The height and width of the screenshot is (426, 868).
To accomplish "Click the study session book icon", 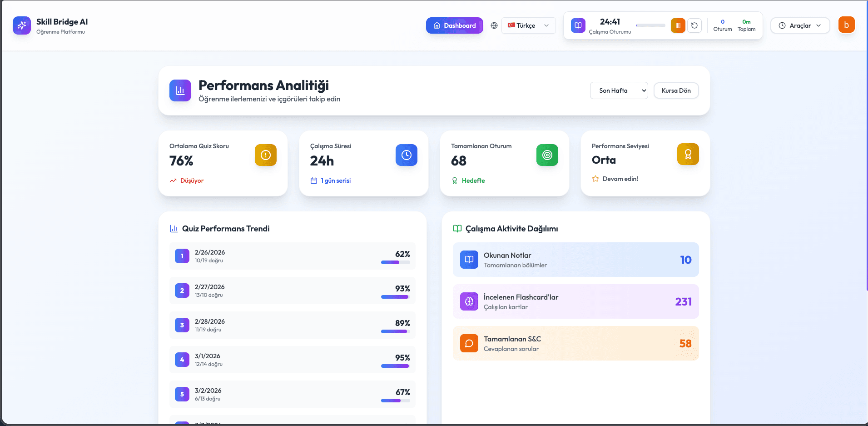I will 578,25.
